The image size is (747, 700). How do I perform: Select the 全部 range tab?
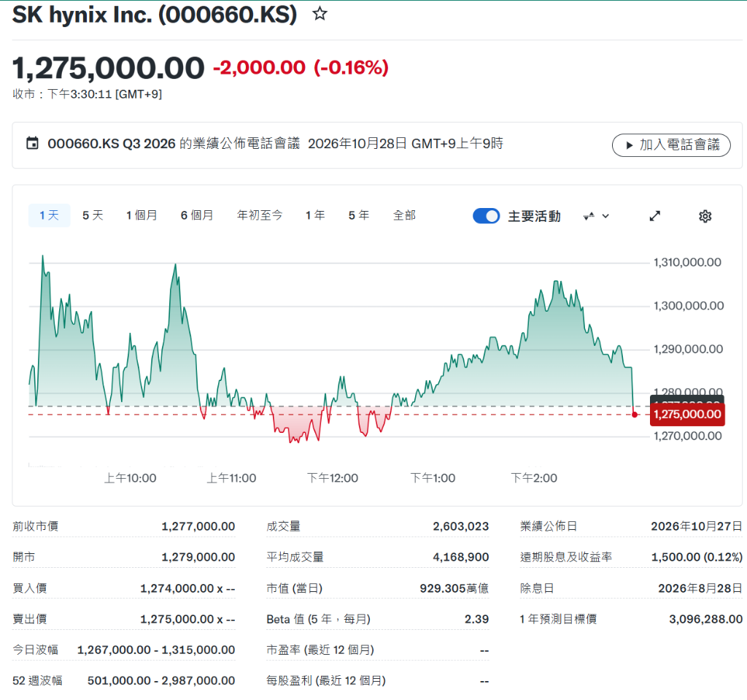coord(404,215)
